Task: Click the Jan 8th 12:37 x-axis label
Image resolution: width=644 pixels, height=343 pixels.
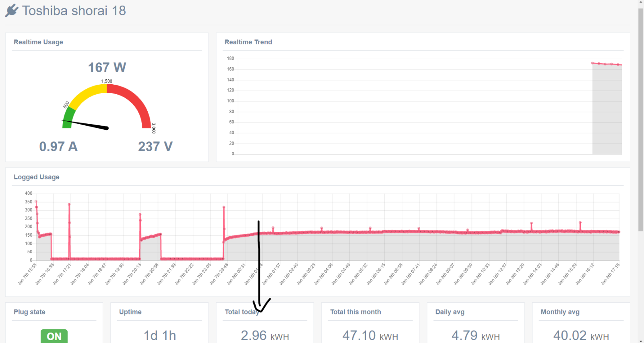Action: pos(498,274)
